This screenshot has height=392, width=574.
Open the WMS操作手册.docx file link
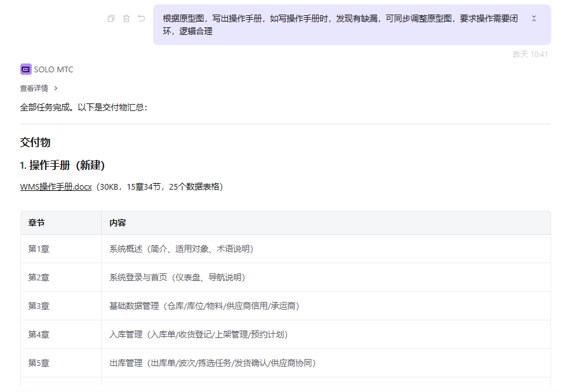tap(56, 186)
